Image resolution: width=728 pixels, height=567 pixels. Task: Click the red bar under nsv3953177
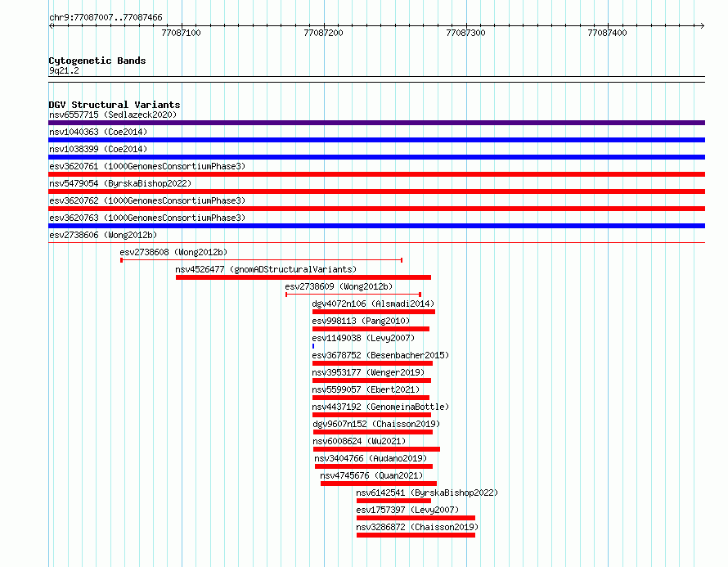click(x=372, y=380)
